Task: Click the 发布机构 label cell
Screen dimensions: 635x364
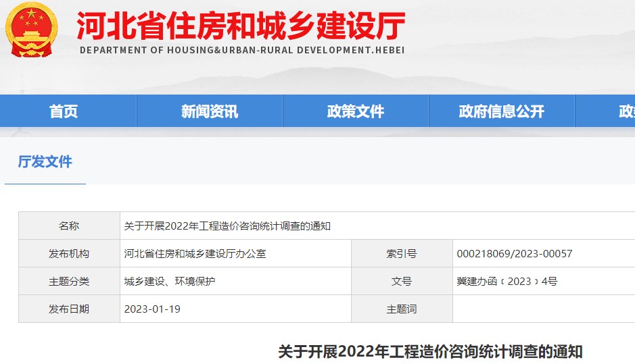Action: (69, 254)
